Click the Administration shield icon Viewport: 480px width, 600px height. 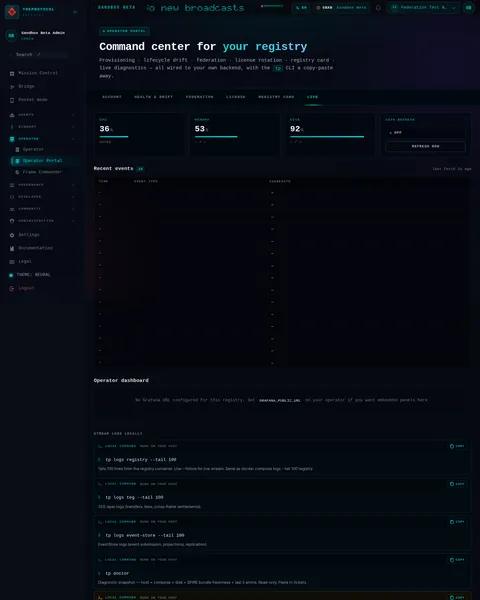[x=12, y=221]
